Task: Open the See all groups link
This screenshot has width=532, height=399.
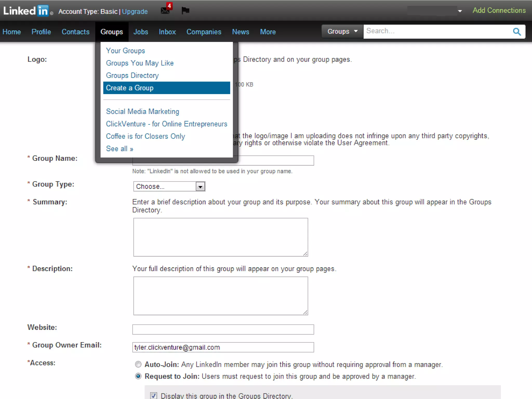Action: (119, 149)
